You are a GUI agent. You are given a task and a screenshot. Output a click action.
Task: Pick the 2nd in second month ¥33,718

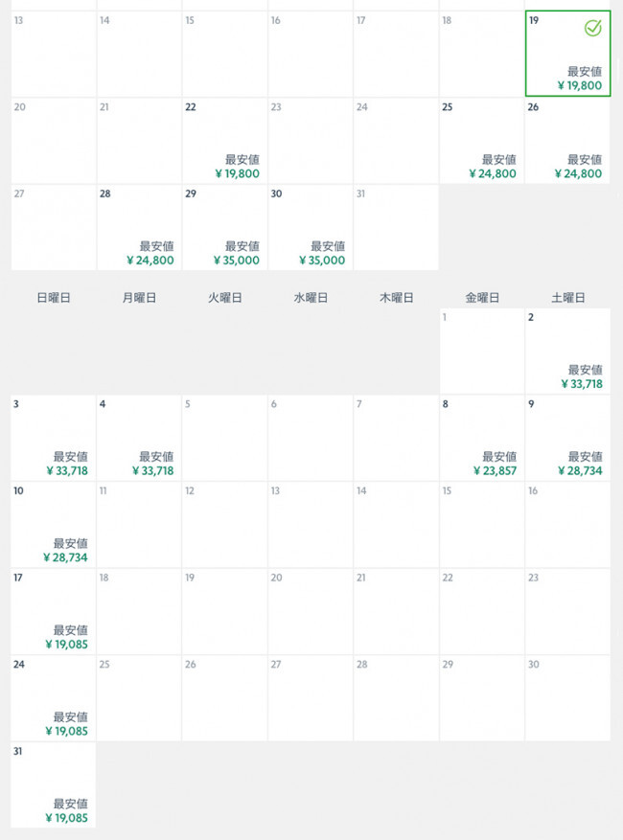567,352
